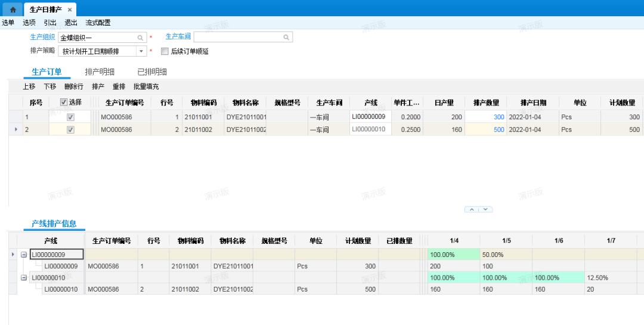Click search icon in 生产车间 field

286,38
